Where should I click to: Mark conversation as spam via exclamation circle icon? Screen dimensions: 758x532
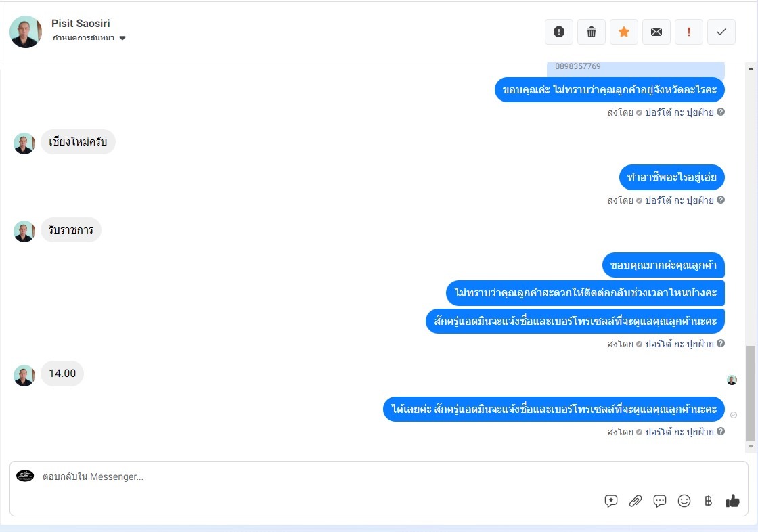pyautogui.click(x=559, y=32)
